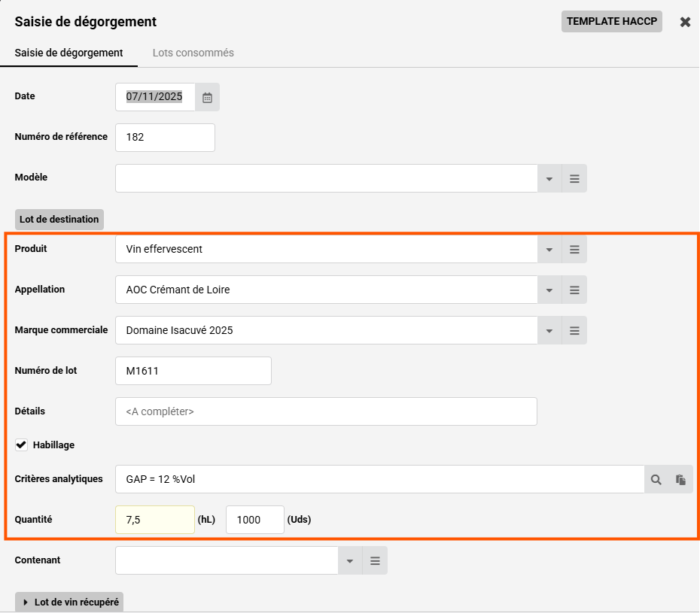Expand the Contenant dropdown arrow
This screenshot has height=613, width=700.
click(349, 561)
